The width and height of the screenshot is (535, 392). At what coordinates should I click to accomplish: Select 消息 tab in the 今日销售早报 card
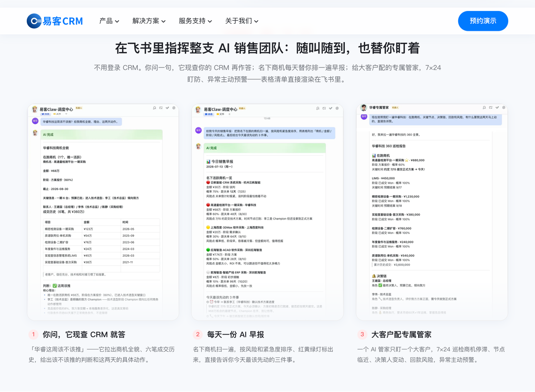coord(209,114)
